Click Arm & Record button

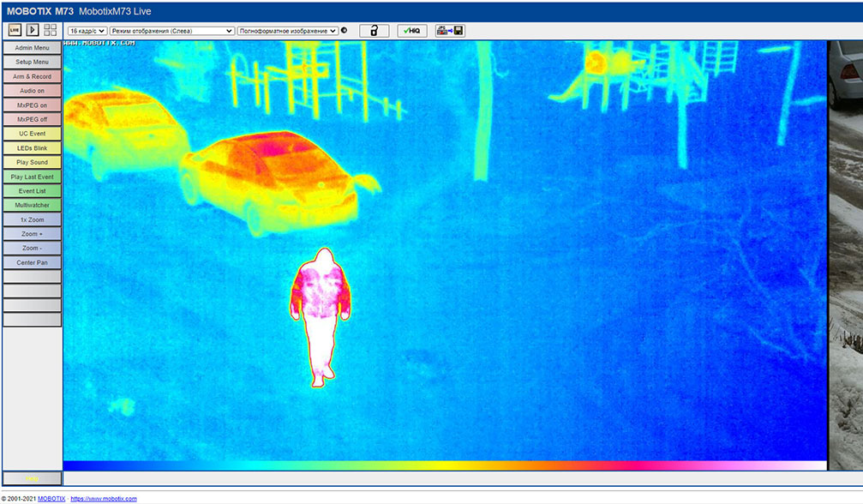click(x=32, y=76)
